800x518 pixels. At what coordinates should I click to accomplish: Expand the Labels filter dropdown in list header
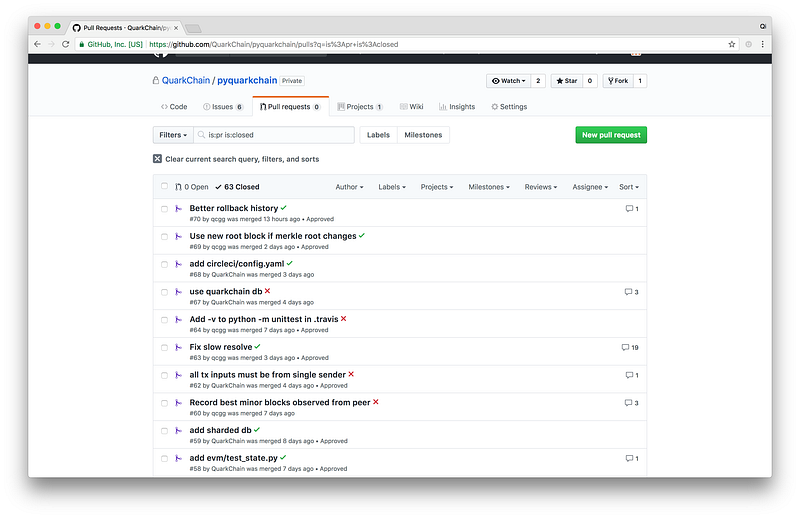click(x=392, y=187)
